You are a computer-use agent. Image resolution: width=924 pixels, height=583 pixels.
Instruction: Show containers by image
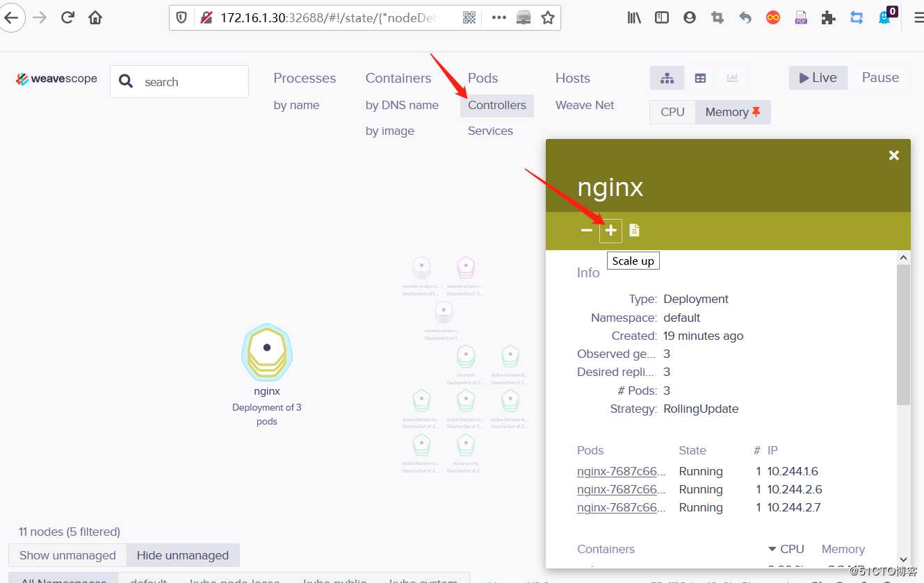coord(390,131)
